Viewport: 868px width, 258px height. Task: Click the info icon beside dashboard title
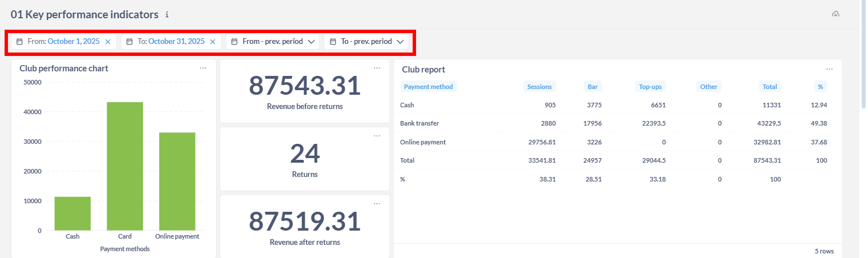point(167,14)
